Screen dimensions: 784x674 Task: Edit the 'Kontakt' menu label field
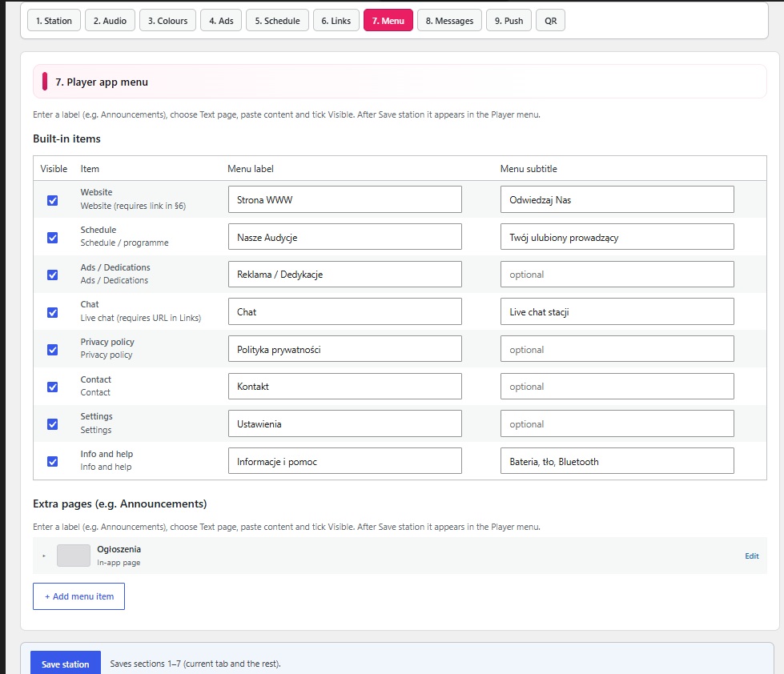point(345,386)
